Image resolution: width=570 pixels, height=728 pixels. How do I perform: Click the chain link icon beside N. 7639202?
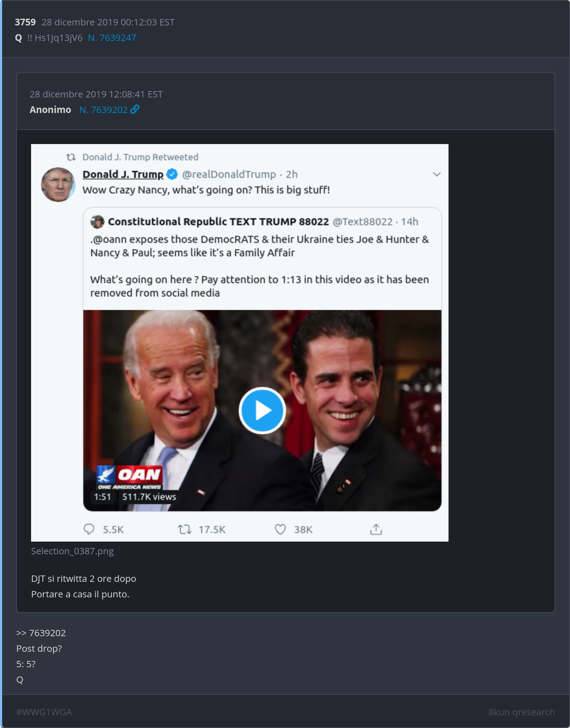coord(135,109)
